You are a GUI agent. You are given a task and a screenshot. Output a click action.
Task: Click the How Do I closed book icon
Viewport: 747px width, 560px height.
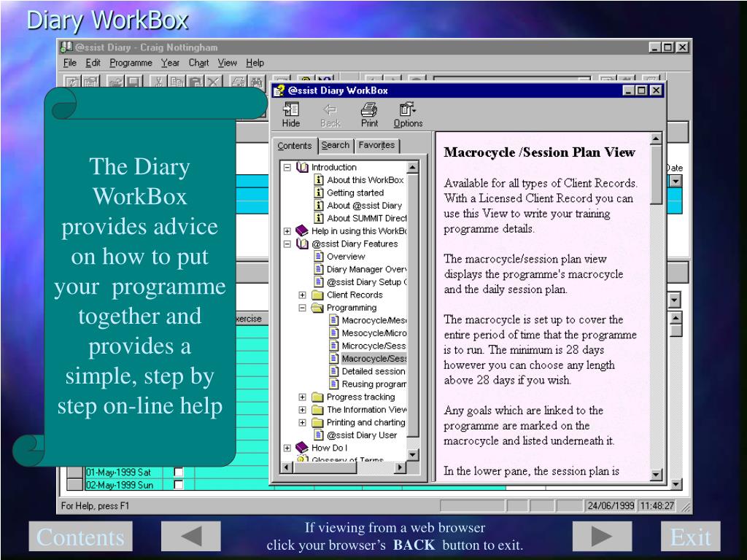pos(302,448)
